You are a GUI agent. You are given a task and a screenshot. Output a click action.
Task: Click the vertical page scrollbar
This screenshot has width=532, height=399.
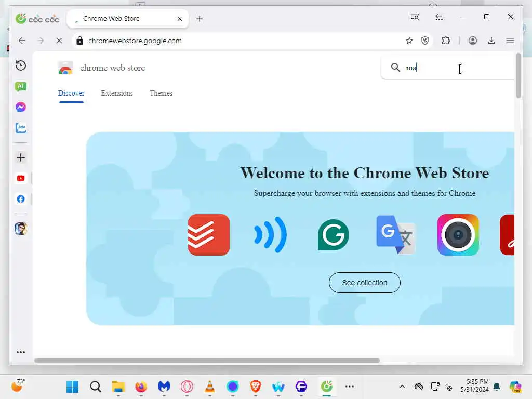pos(518,76)
